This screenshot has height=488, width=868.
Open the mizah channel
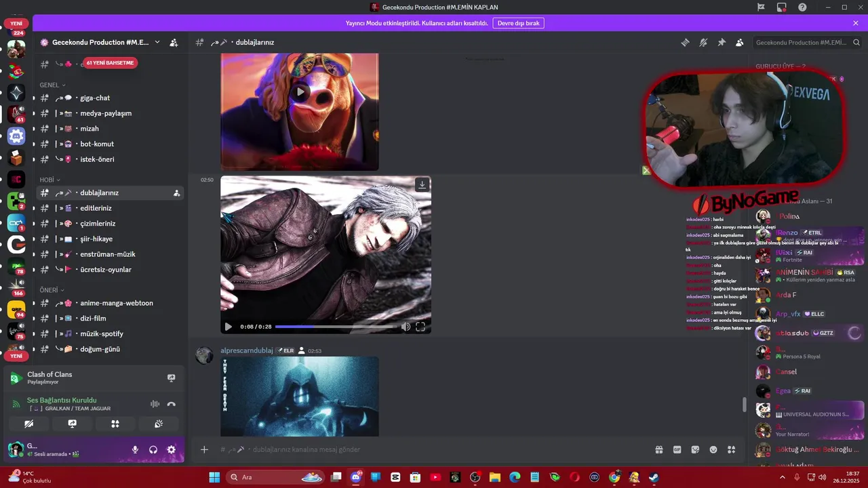(x=110, y=129)
